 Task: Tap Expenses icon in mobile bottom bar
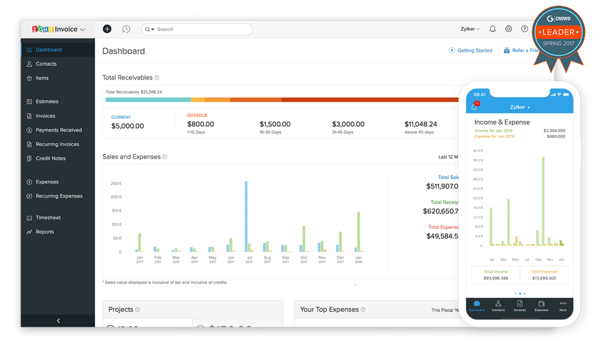coord(541,305)
